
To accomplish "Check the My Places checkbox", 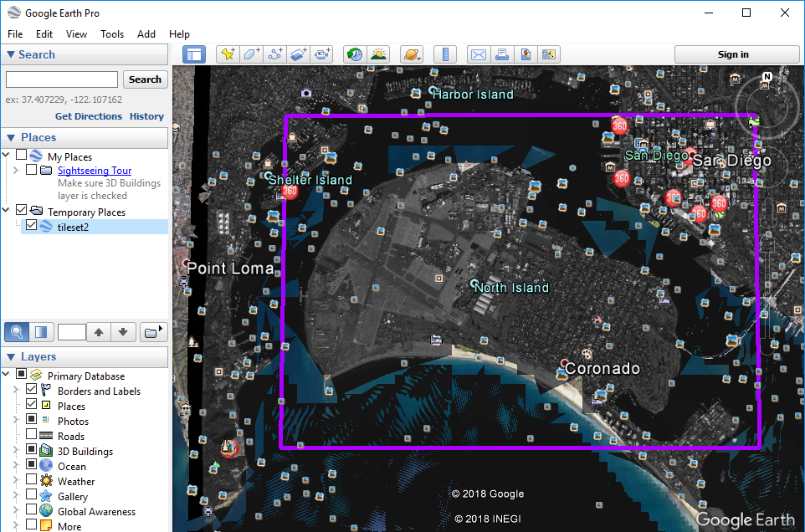I will 21,155.
